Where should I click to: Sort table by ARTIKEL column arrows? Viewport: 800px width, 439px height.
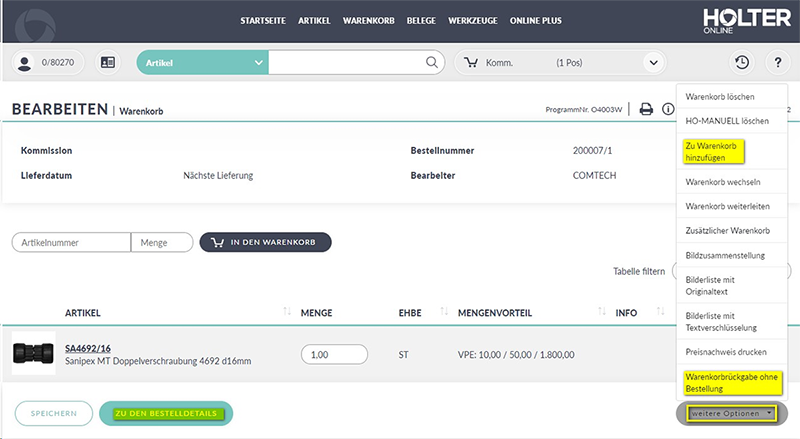coord(288,313)
